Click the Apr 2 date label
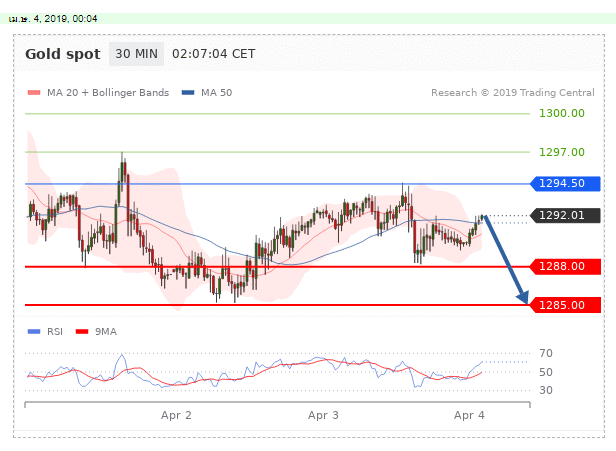Viewport: 616px width, 451px height. tap(176, 415)
